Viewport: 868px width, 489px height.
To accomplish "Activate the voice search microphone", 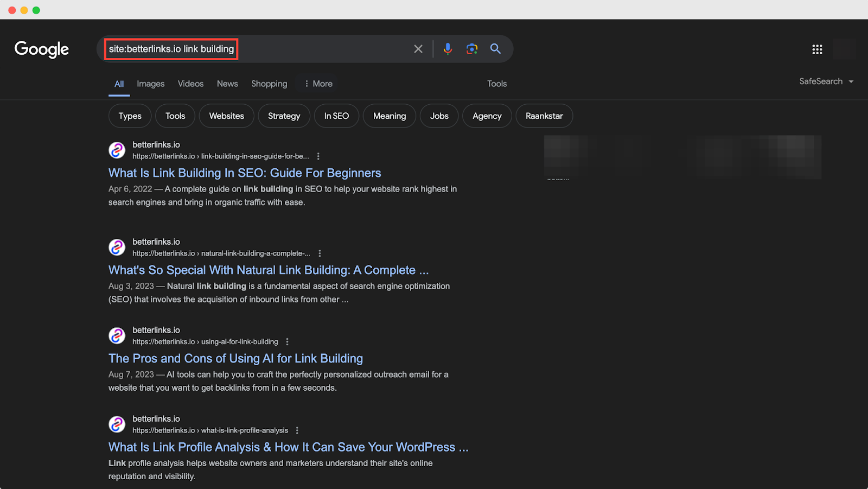I will pyautogui.click(x=448, y=49).
